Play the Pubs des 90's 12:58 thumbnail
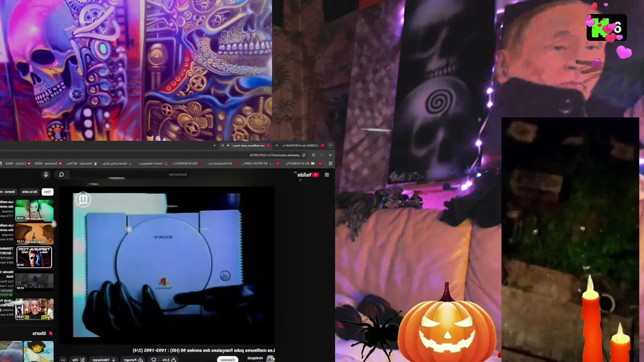 click(34, 211)
